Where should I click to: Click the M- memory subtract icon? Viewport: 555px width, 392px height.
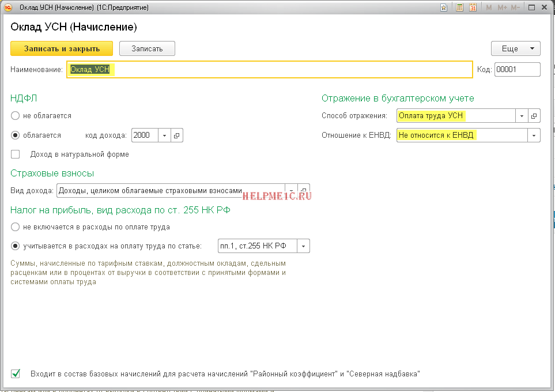coord(515,8)
